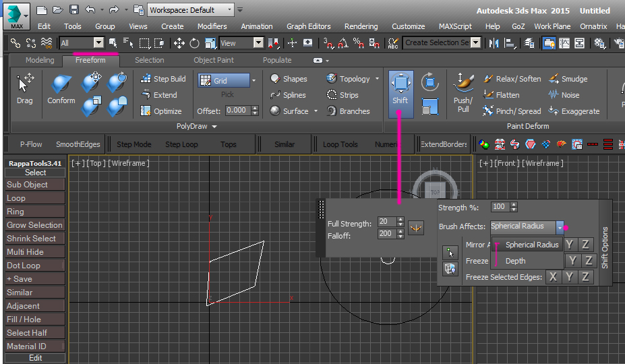Click the Bind to Space Warp icon

coord(47,42)
